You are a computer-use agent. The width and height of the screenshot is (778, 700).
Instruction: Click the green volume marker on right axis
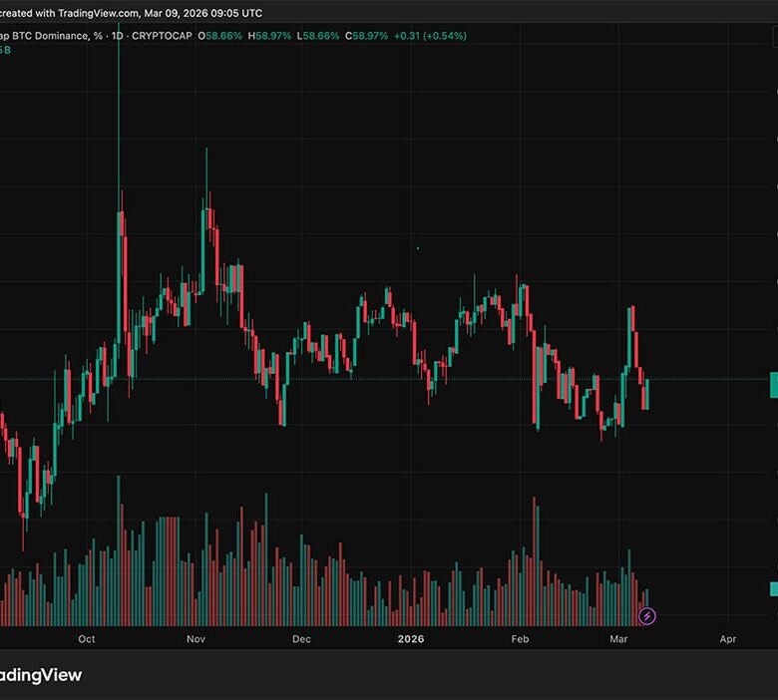coord(773,588)
